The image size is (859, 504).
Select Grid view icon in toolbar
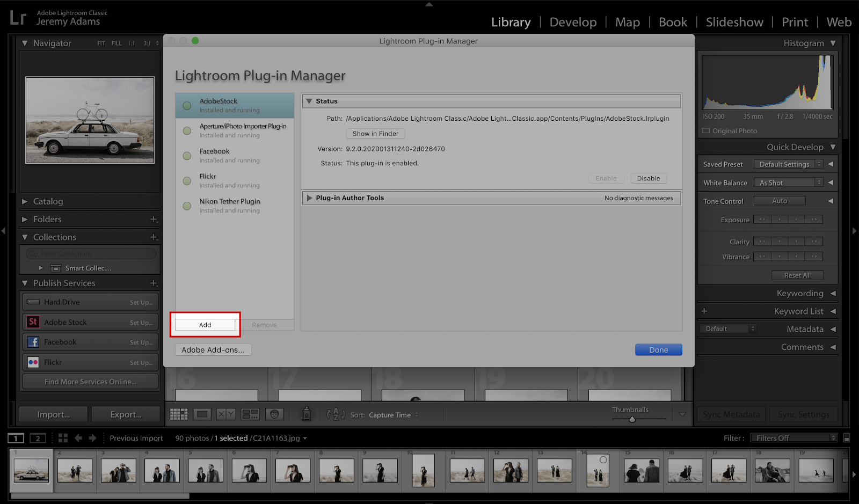click(x=179, y=414)
